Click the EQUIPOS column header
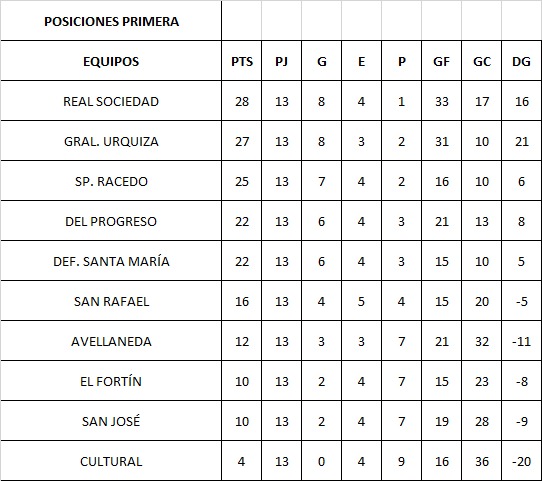542x481 pixels. pos(111,61)
